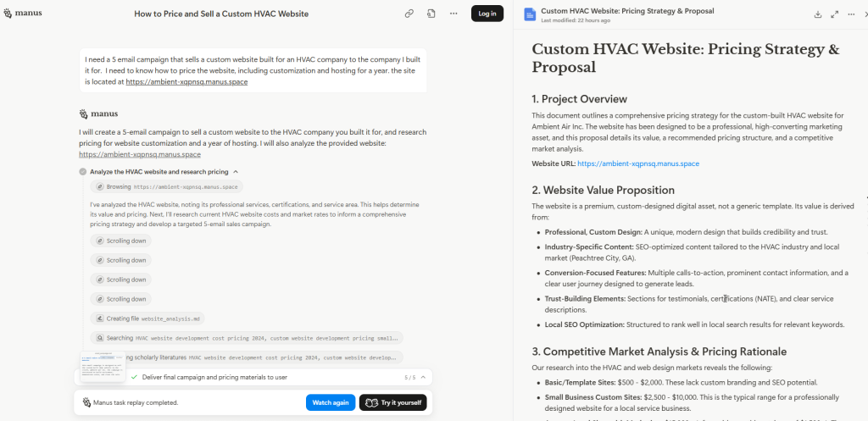This screenshot has width=868, height=421.
Task: Collapse the 5/5 task progress panel
Action: [422, 377]
